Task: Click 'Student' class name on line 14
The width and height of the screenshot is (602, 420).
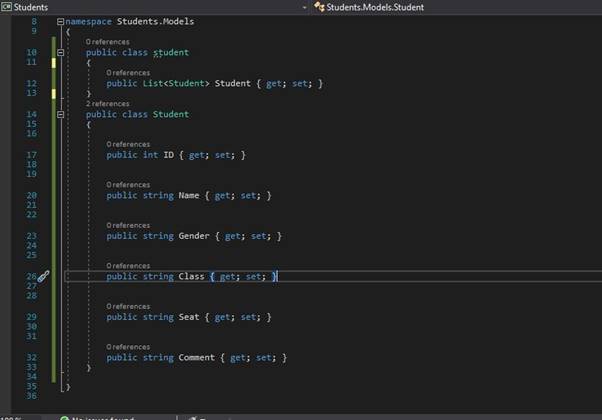Action: point(171,114)
